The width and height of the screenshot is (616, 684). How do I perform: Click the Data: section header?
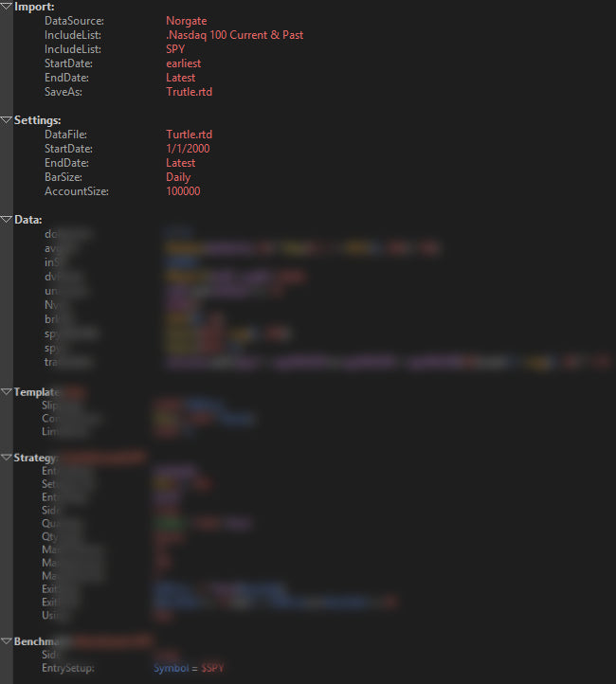[28, 220]
